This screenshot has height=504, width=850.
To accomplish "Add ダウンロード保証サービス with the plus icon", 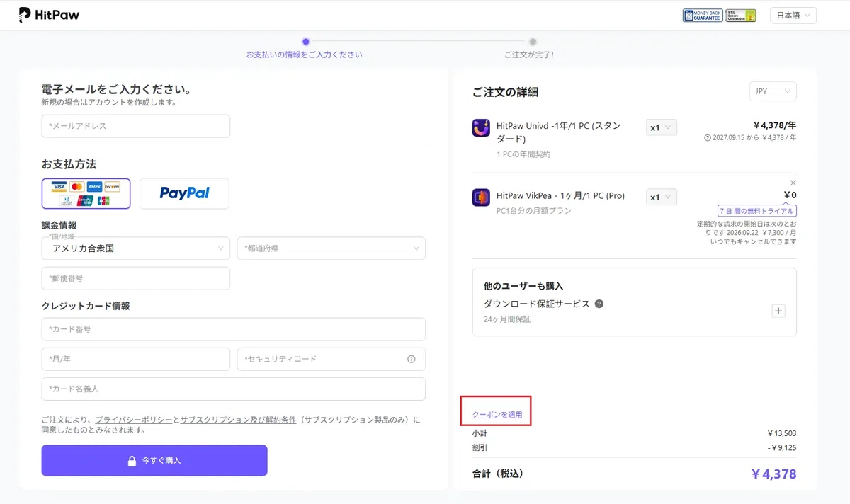I will [x=778, y=311].
